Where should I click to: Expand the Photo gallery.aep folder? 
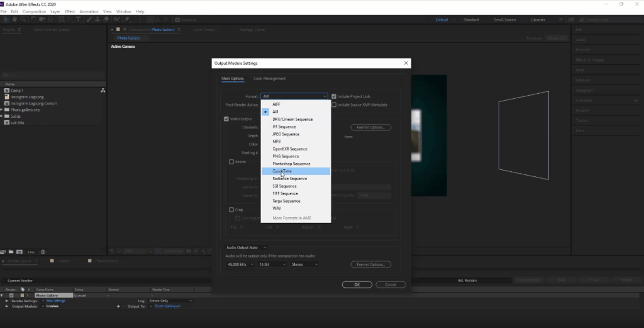click(x=2, y=110)
